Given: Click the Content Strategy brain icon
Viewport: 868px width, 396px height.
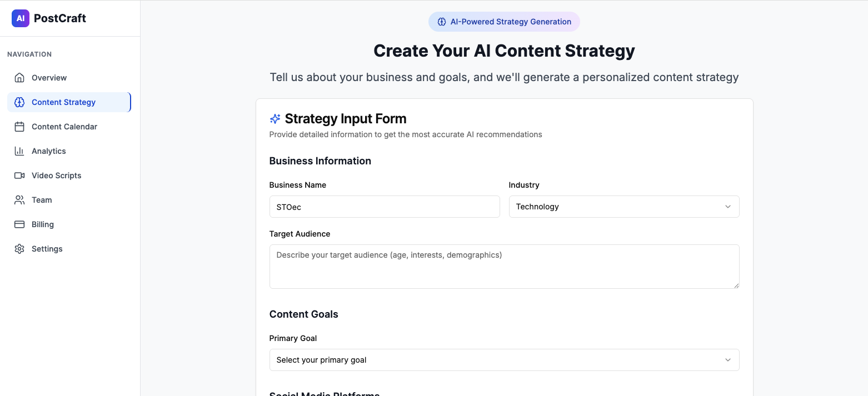Looking at the screenshot, I should pyautogui.click(x=19, y=102).
